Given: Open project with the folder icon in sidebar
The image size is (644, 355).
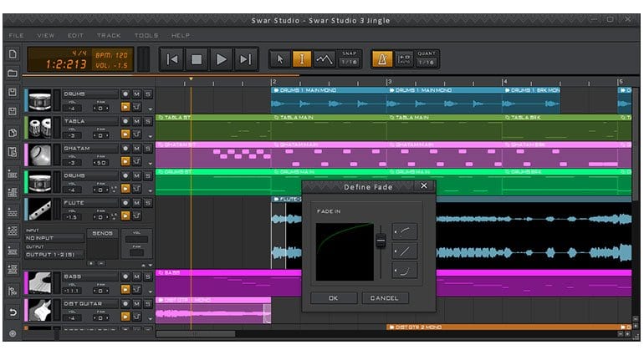Looking at the screenshot, I should tap(13, 74).
